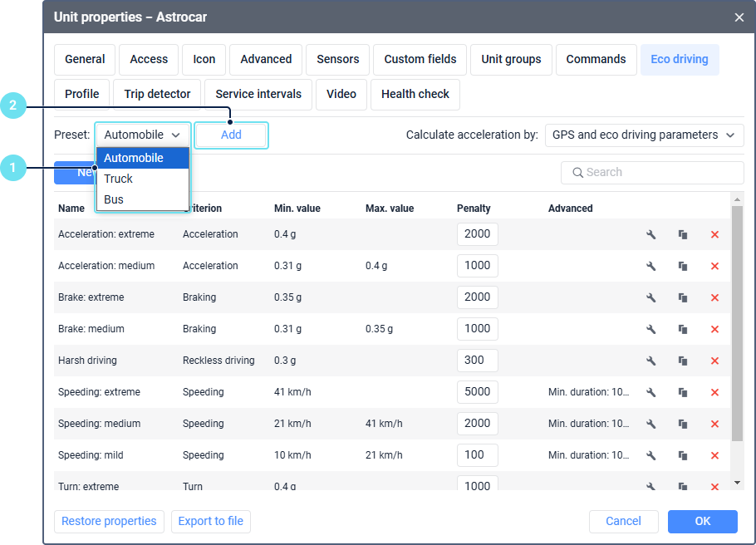Viewport: 756px width, 545px height.
Task: Open the Trip detector tab
Action: click(158, 95)
